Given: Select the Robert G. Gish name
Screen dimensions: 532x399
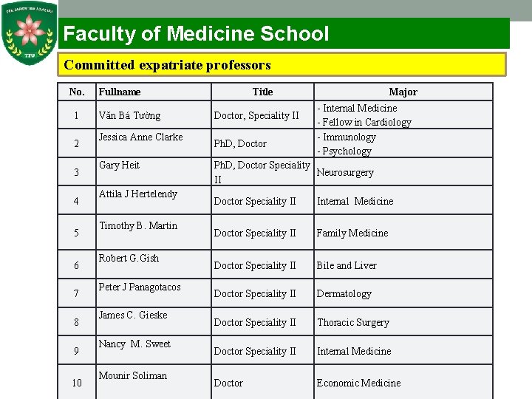Looking at the screenshot, I should click(x=129, y=258).
